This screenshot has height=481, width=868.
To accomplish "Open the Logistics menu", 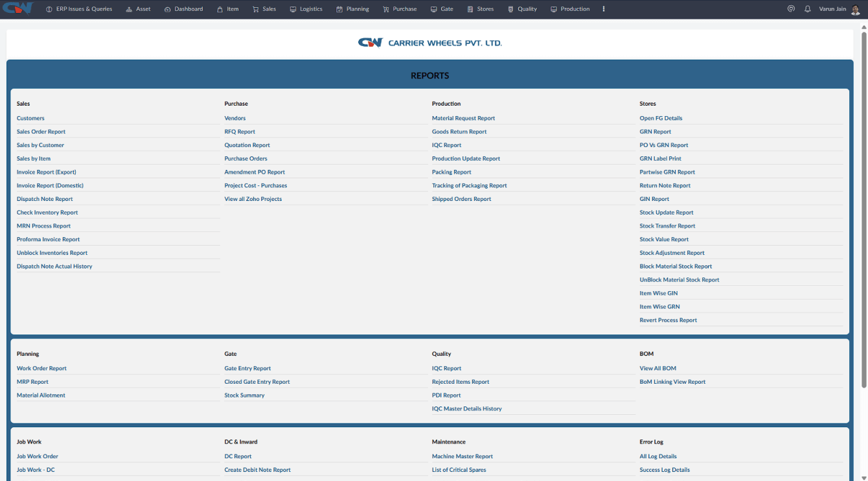I will point(306,9).
